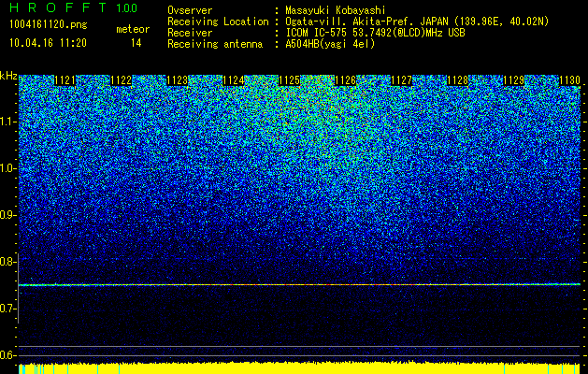Viewport: 588px width, 374px height.
Task: Click the 1.1 kHz frequency label
Action: click(7, 122)
